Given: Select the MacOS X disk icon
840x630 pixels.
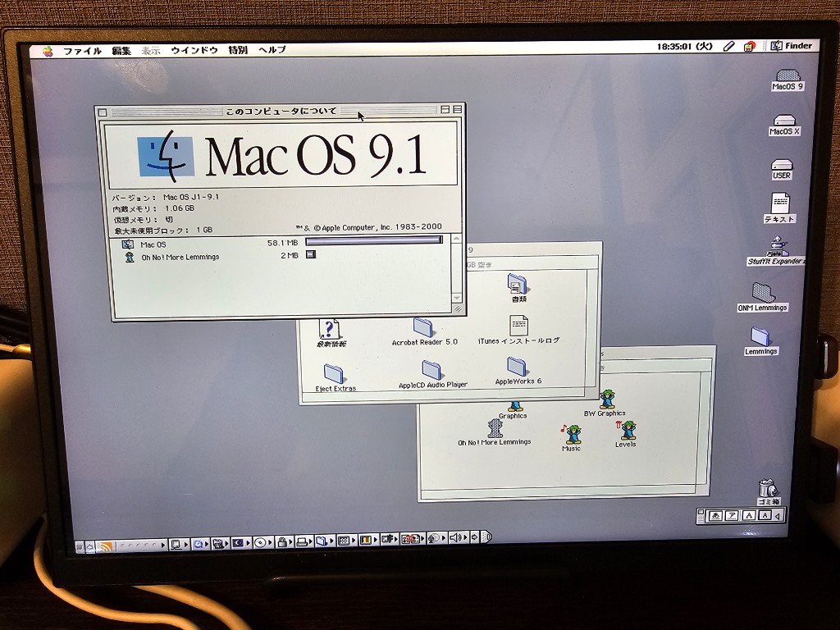Looking at the screenshot, I should (x=784, y=125).
